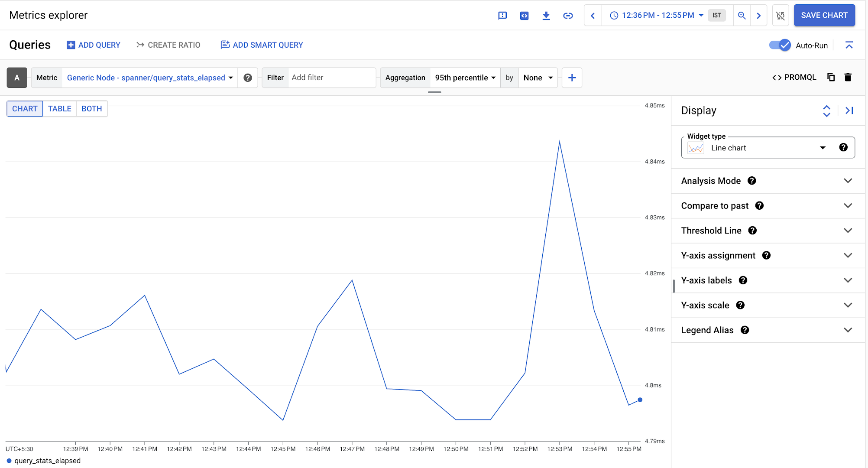Select the CHART tab
Image resolution: width=868 pixels, height=468 pixels.
click(x=25, y=108)
